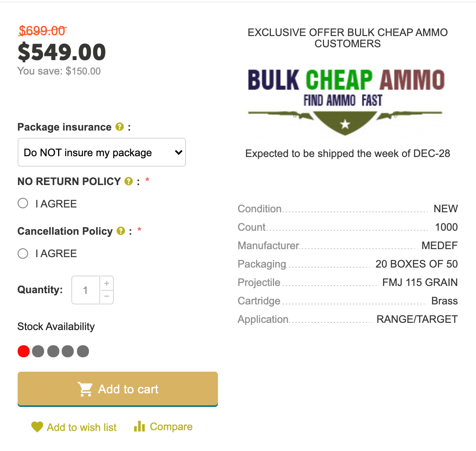Select I AGREE under NO RETURN POLICY
Image resolution: width=476 pixels, height=451 pixels.
23,203
